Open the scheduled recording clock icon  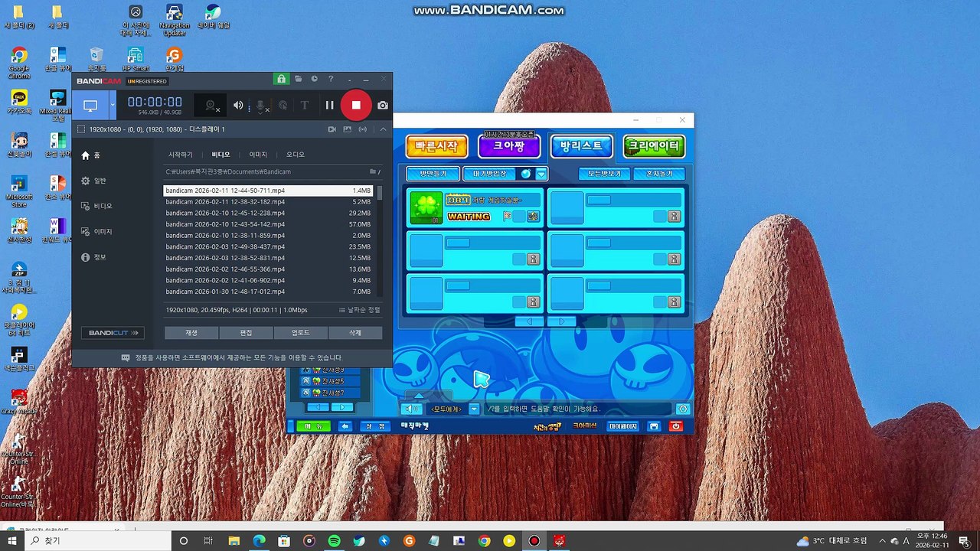pyautogui.click(x=315, y=79)
